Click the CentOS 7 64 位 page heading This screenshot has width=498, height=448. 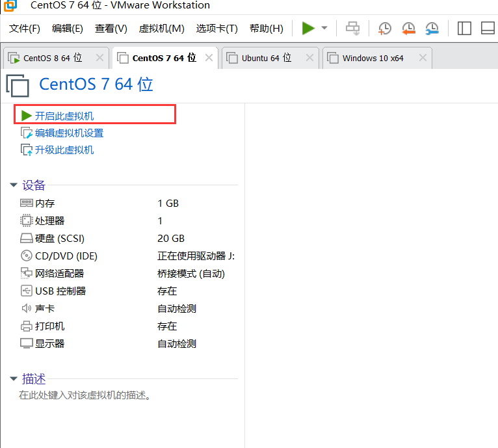pos(96,85)
